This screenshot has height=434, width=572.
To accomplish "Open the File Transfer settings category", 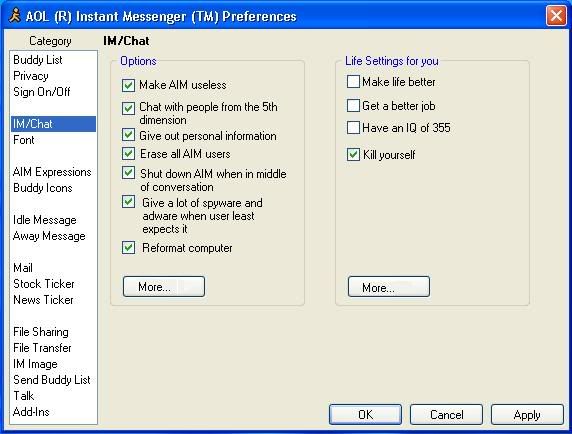I will pos(42,348).
